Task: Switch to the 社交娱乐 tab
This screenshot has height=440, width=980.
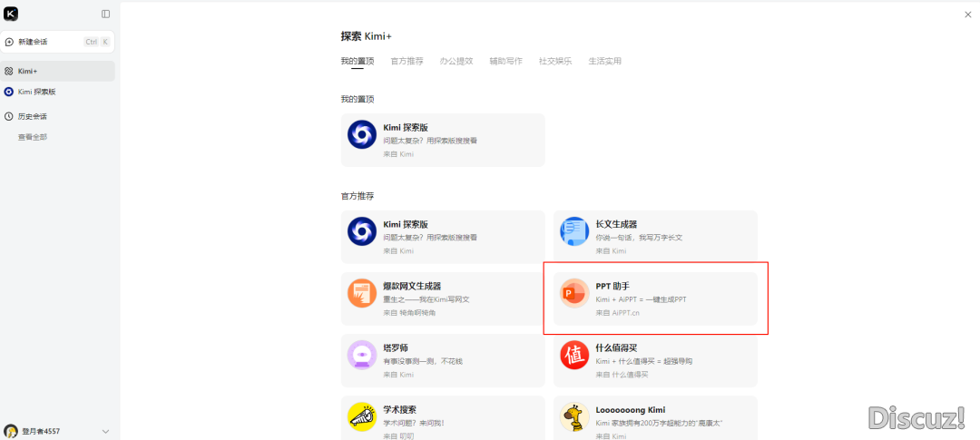Action: click(555, 62)
